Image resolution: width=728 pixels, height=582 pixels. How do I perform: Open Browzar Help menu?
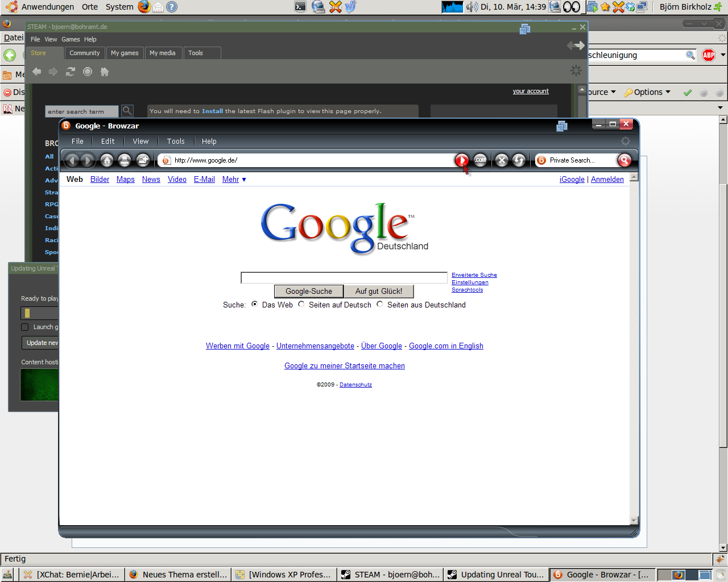(209, 142)
